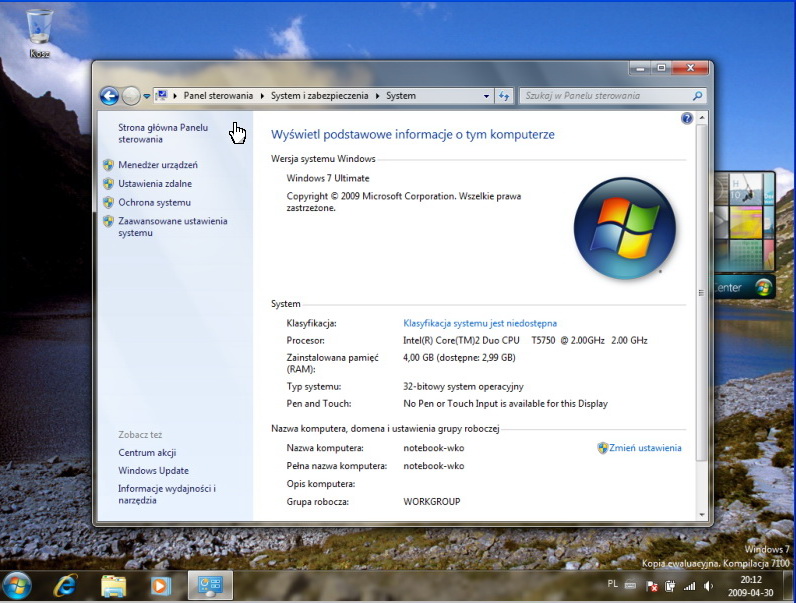Expand arrow after System i zabezpieczenia breadcrumb
Viewport: 796px width, 603px height.
(x=377, y=96)
